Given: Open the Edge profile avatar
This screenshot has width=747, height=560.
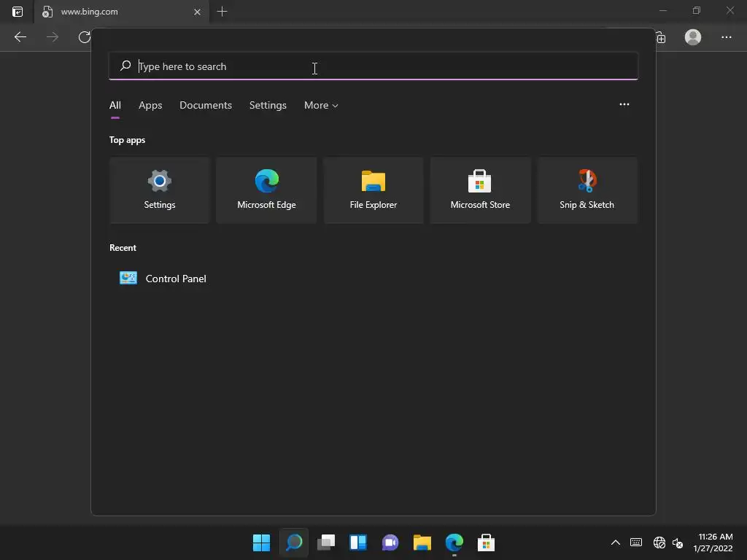Looking at the screenshot, I should tap(693, 37).
